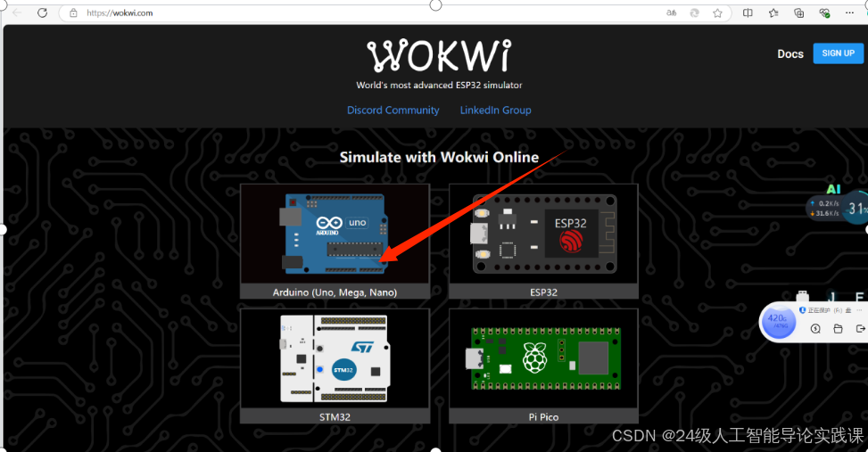Click the network speed indicator widget
The image size is (868, 452).
[825, 208]
